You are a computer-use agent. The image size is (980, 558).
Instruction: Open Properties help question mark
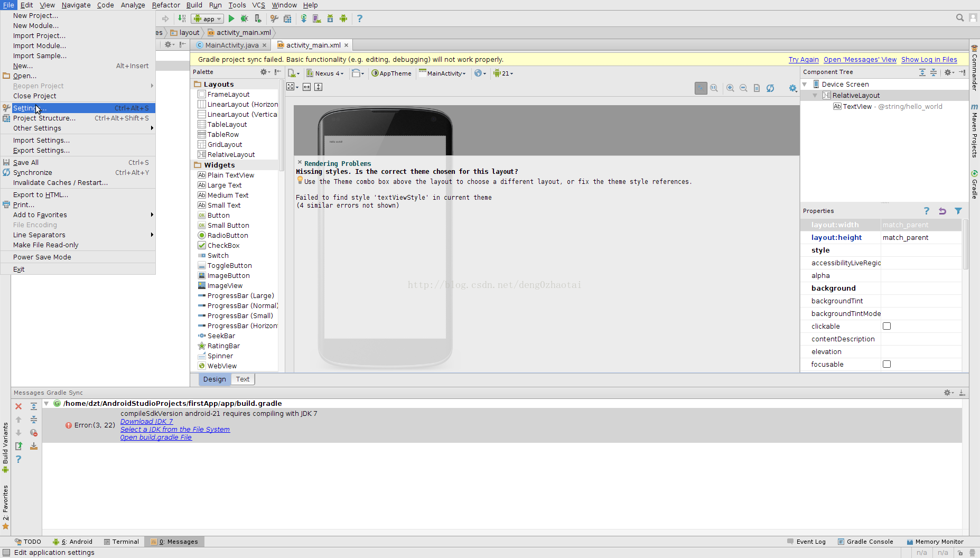[x=927, y=211]
